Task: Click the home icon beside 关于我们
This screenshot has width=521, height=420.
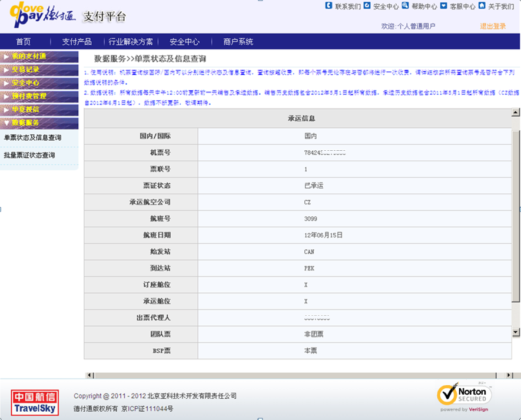Action: point(482,6)
